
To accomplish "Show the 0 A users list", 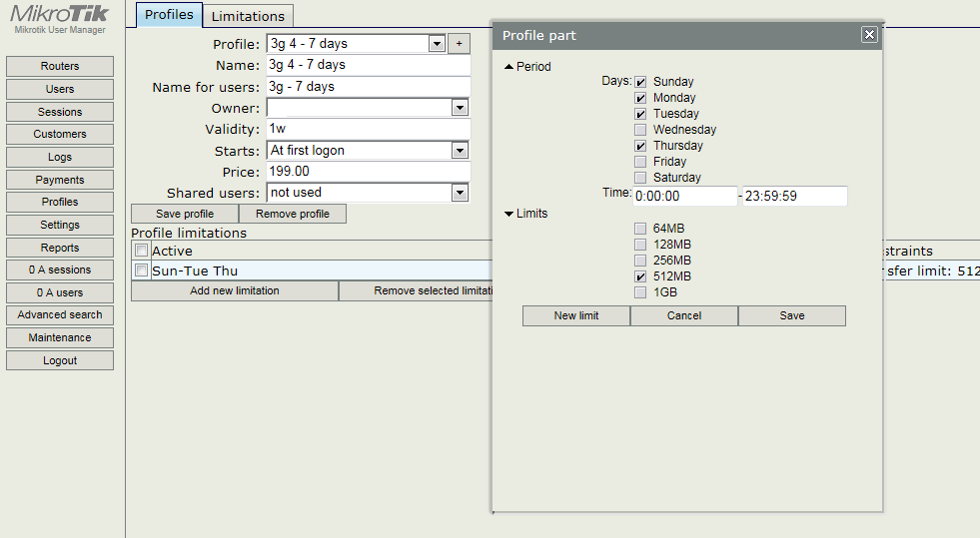I will click(x=60, y=292).
